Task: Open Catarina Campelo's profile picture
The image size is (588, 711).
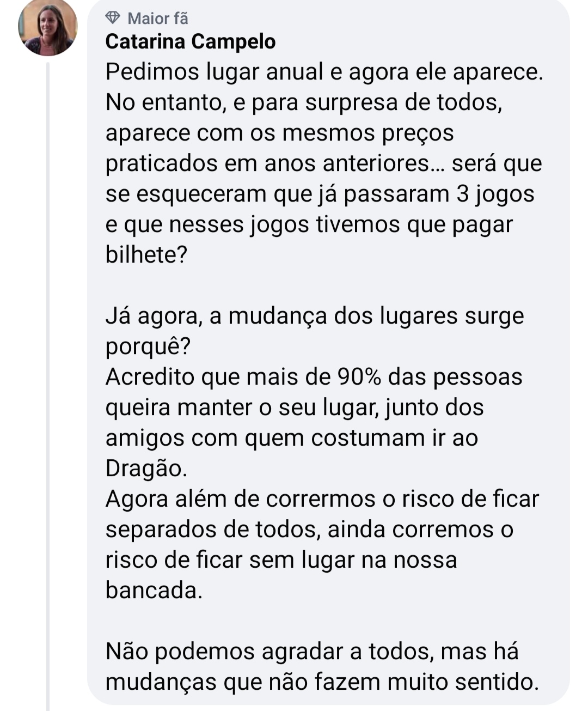Action: [47, 27]
